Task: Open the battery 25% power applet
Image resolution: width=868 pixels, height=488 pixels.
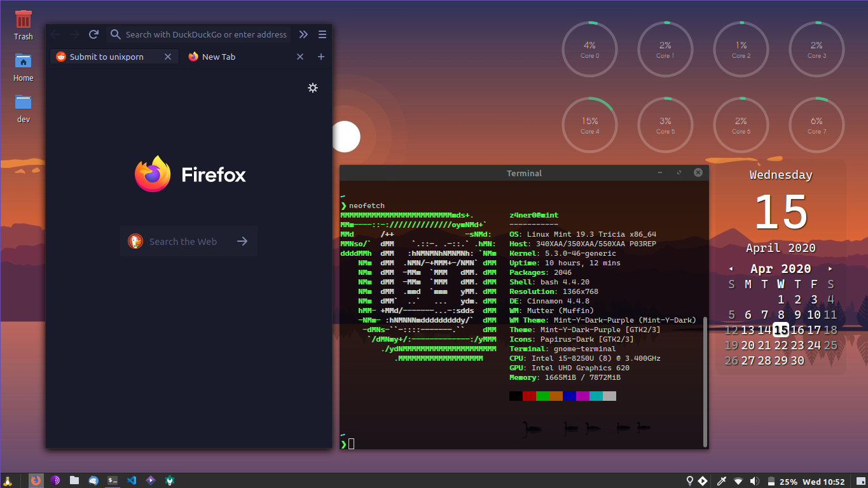Action: click(782, 481)
